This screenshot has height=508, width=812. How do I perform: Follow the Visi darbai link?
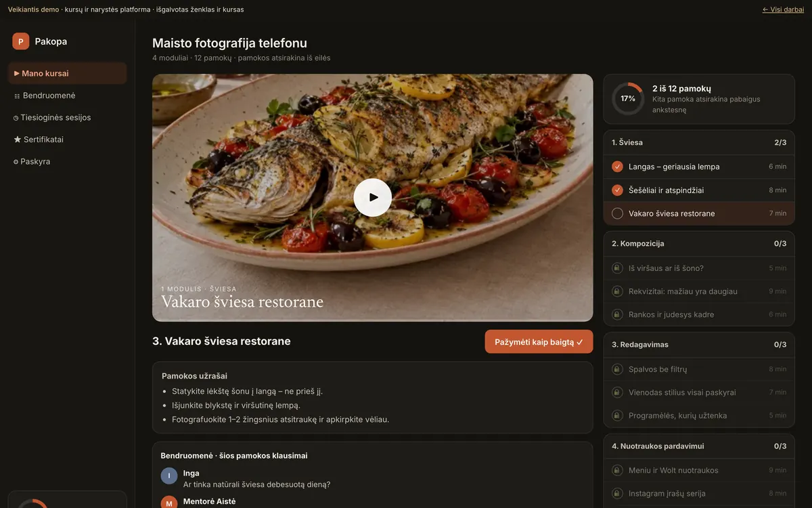tap(783, 9)
